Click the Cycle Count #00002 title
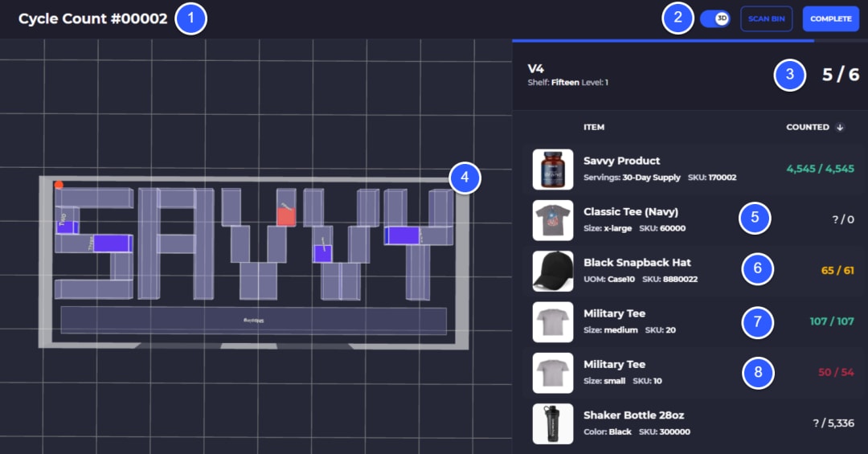This screenshot has width=868, height=454. [92, 18]
